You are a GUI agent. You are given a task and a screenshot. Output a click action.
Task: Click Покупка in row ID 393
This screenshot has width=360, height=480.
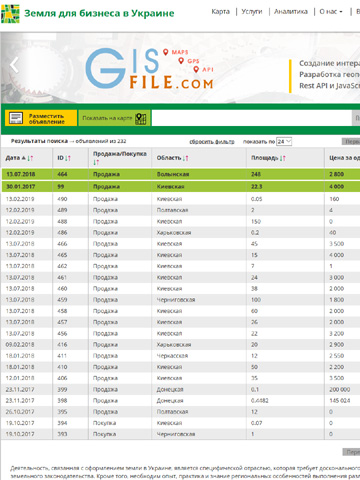coord(104,434)
